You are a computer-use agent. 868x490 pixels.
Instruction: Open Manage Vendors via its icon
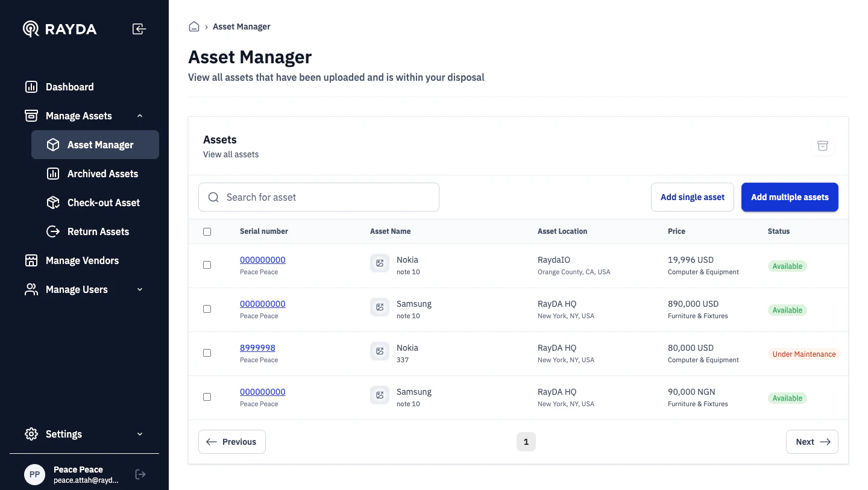coord(31,260)
